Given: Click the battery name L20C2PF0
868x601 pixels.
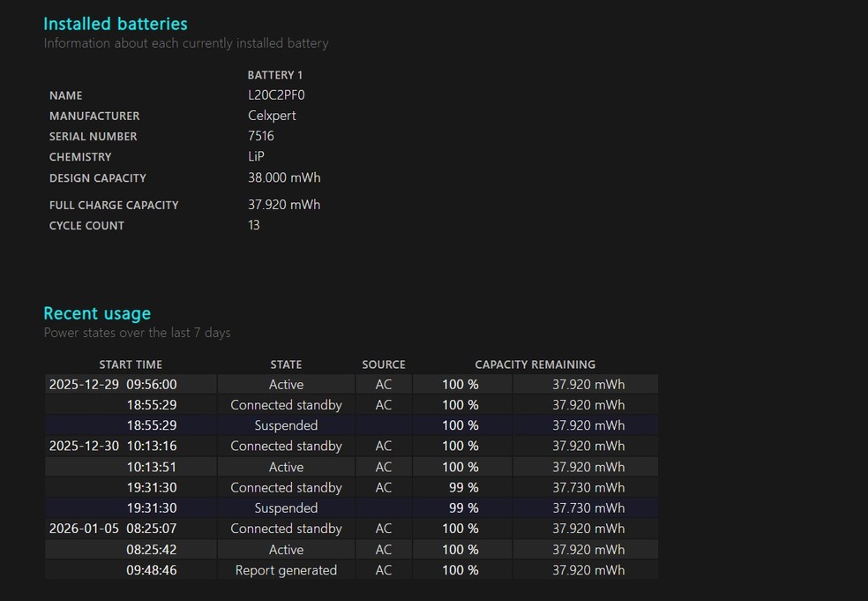Looking at the screenshot, I should pos(276,95).
